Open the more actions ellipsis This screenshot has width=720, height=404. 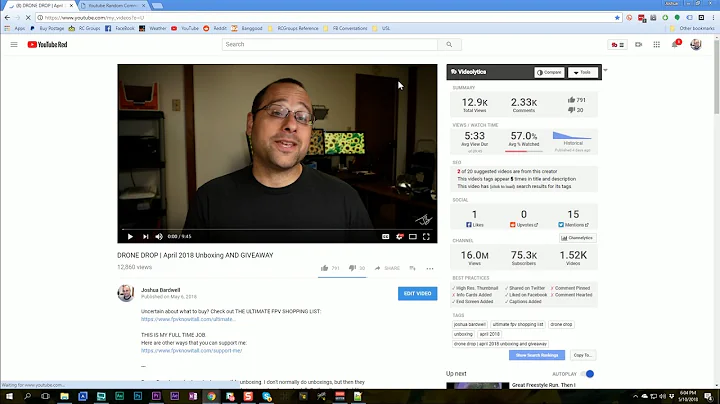[x=430, y=269]
